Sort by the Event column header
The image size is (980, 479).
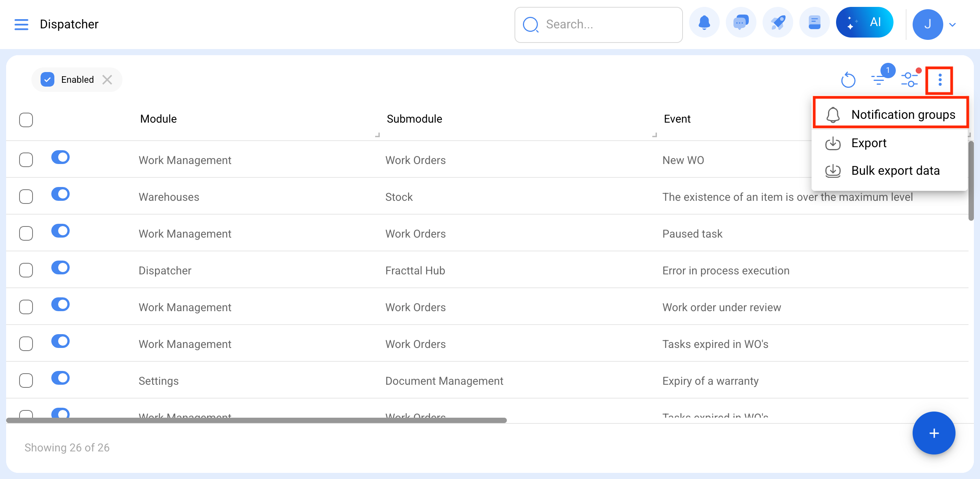[x=677, y=119]
